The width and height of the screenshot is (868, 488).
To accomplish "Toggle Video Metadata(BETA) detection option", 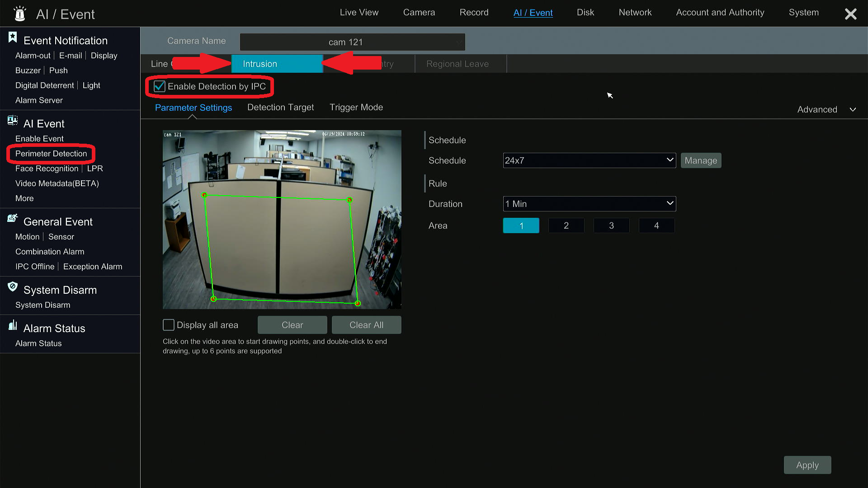I will [x=57, y=183].
